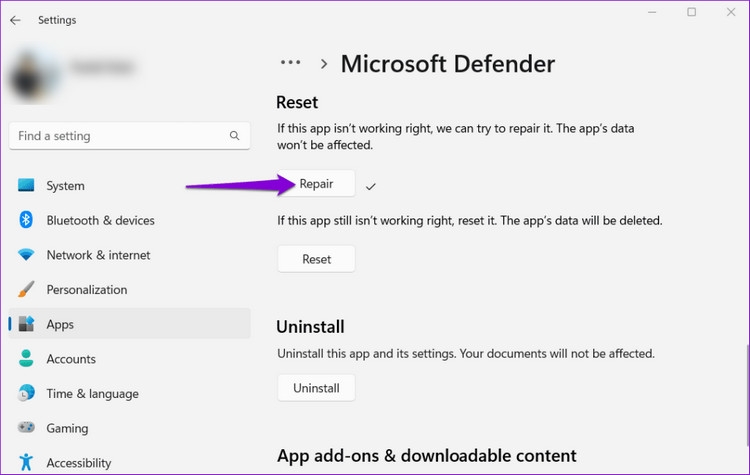Click the System monitor icon

point(26,185)
